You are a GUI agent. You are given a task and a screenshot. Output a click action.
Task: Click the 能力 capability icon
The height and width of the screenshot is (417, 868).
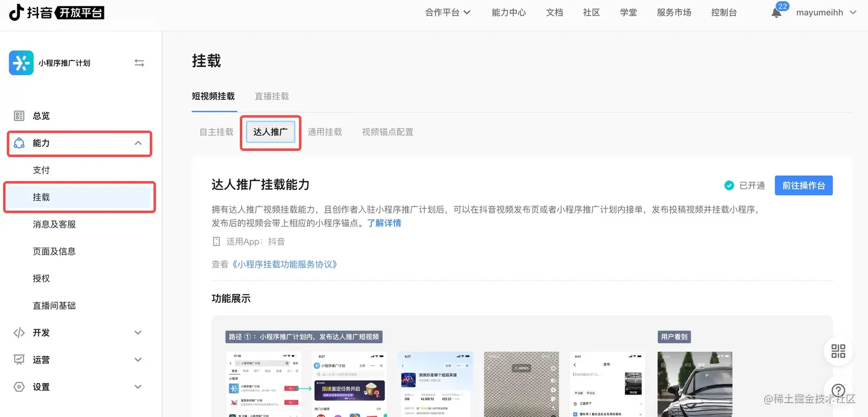click(x=19, y=143)
